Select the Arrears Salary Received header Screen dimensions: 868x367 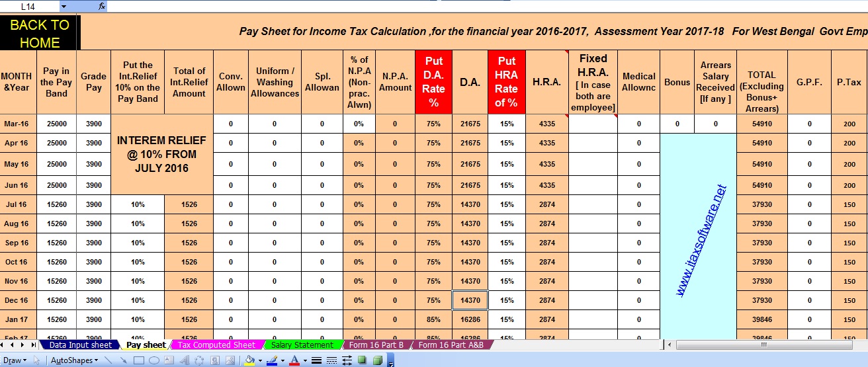click(715, 82)
